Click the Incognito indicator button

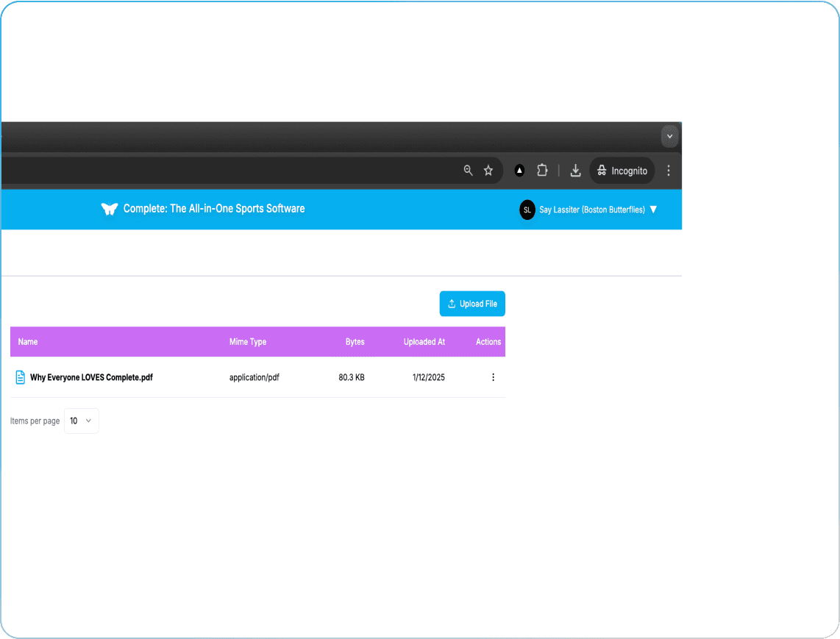point(622,171)
